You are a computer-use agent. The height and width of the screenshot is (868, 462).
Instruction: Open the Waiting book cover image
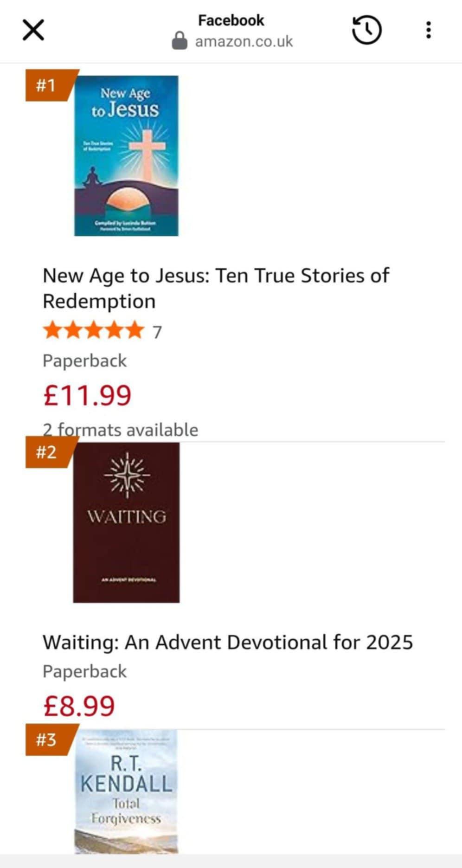pyautogui.click(x=126, y=522)
